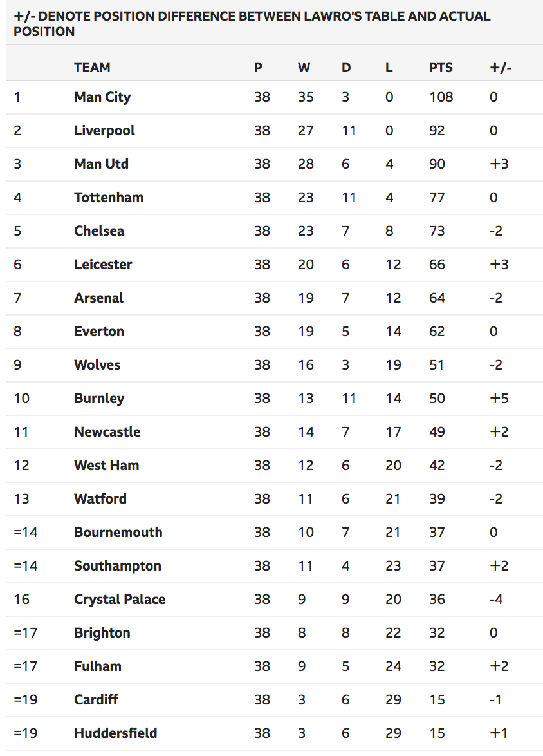543x756 pixels.
Task: Select Crystal Palace's -4 difference value
Action: point(496,600)
